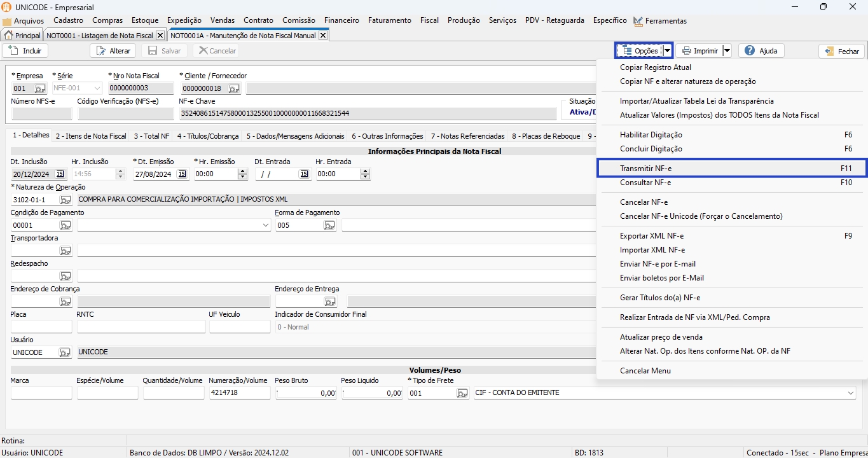Click the Numeração/Volume input field
The width and height of the screenshot is (868, 458).
click(x=239, y=393)
